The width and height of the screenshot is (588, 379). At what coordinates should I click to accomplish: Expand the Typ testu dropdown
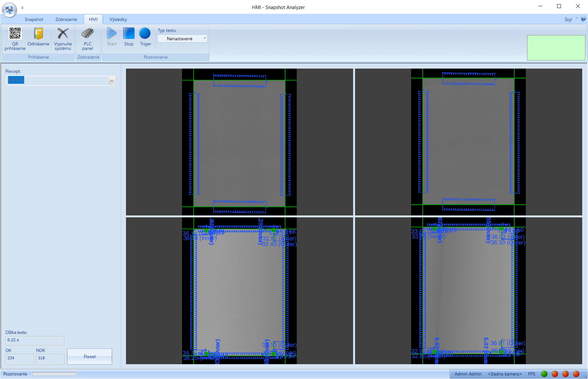pyautogui.click(x=204, y=39)
